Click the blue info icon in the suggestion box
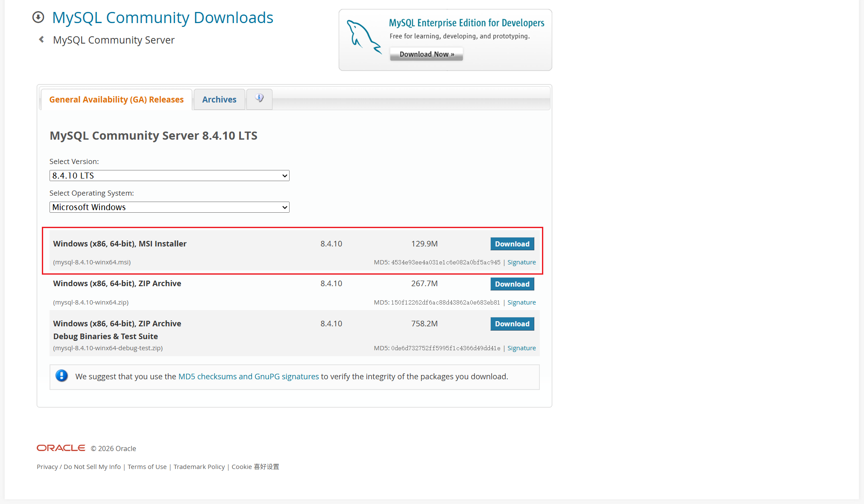The width and height of the screenshot is (864, 504). [62, 376]
